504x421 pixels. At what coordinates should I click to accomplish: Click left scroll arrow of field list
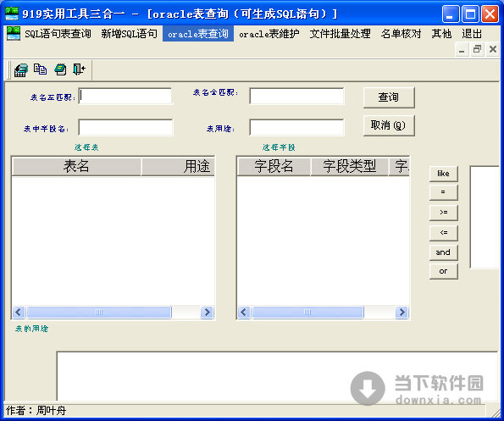[244, 312]
